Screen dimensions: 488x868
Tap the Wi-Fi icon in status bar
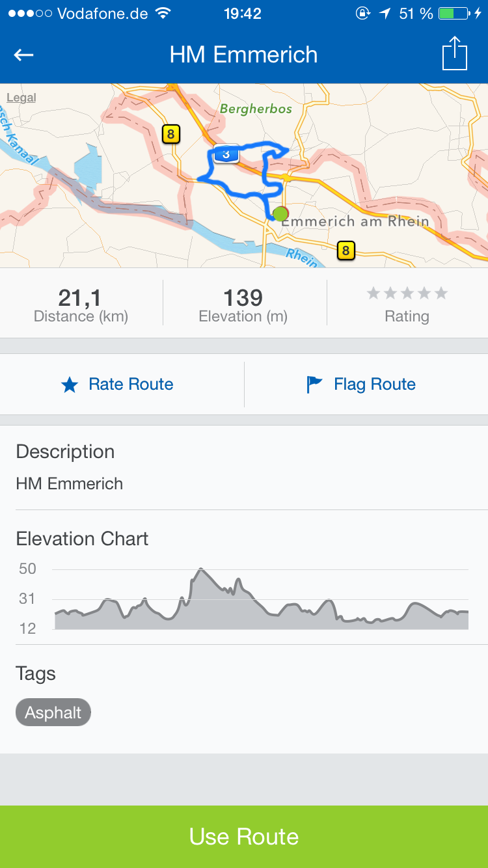tap(164, 14)
